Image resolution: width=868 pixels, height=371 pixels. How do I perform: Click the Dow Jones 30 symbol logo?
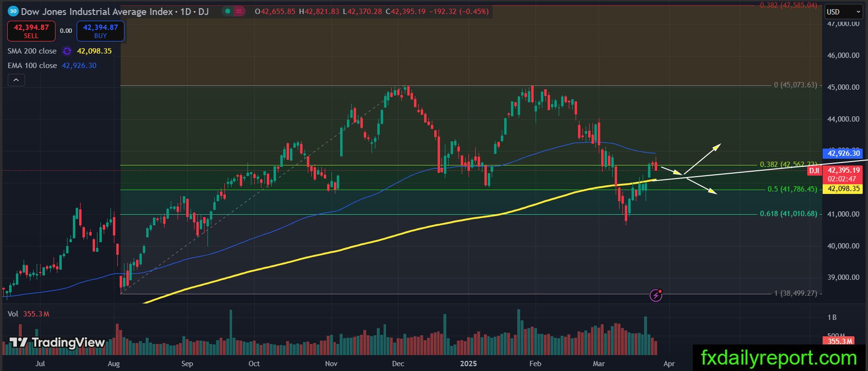(x=13, y=11)
